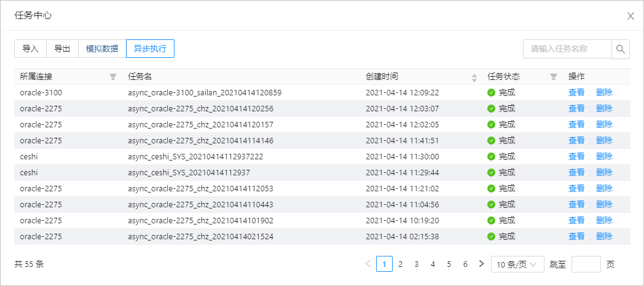
Task: Delete the task created at 02:15:38
Action: [x=604, y=236]
